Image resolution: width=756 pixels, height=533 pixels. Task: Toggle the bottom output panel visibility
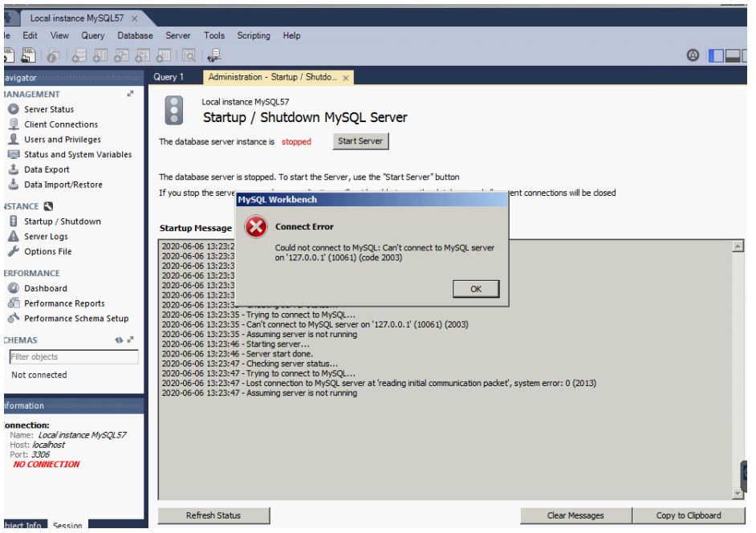(x=731, y=55)
